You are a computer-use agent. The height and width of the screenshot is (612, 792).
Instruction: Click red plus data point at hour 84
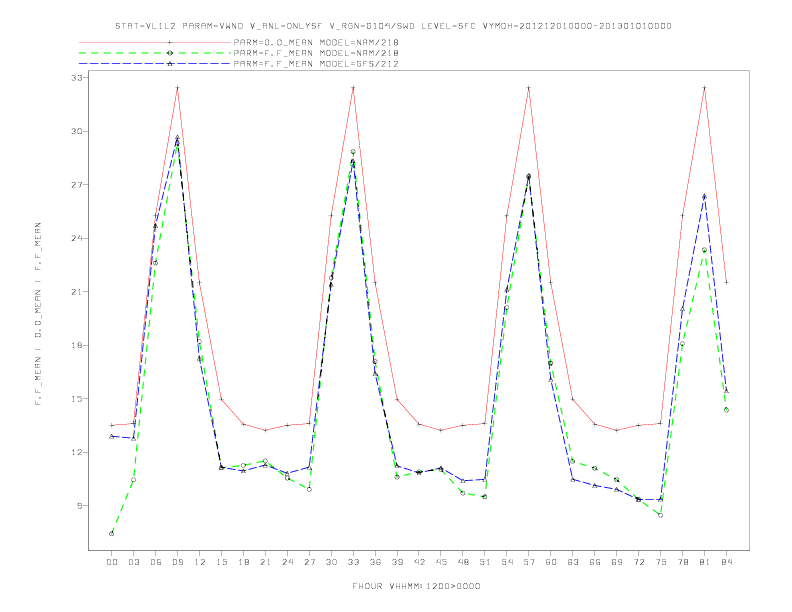click(x=726, y=282)
